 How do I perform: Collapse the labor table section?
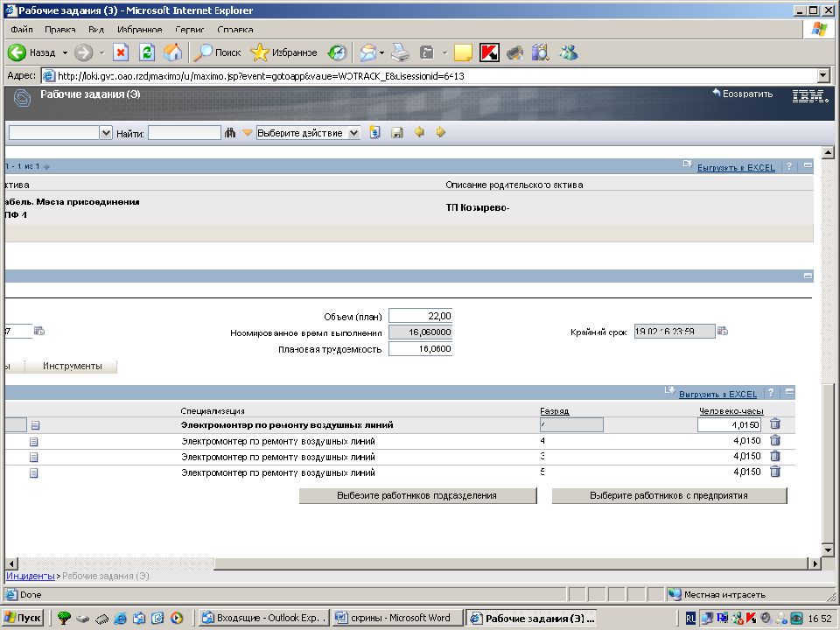coord(789,392)
